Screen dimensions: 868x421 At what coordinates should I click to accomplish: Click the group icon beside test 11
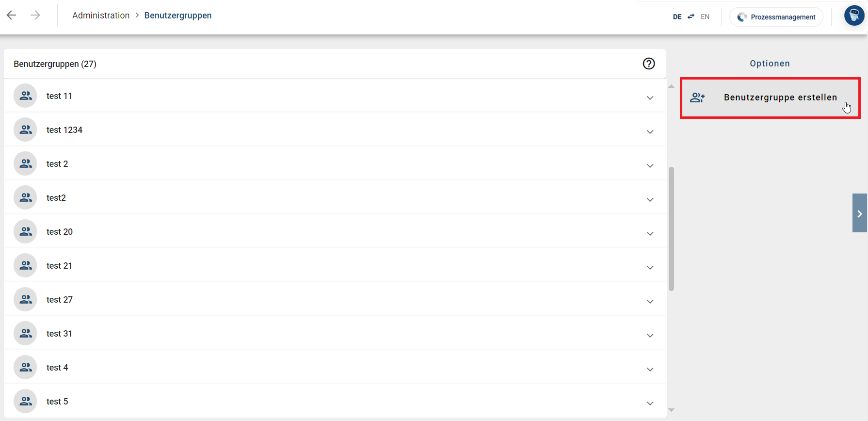25,96
